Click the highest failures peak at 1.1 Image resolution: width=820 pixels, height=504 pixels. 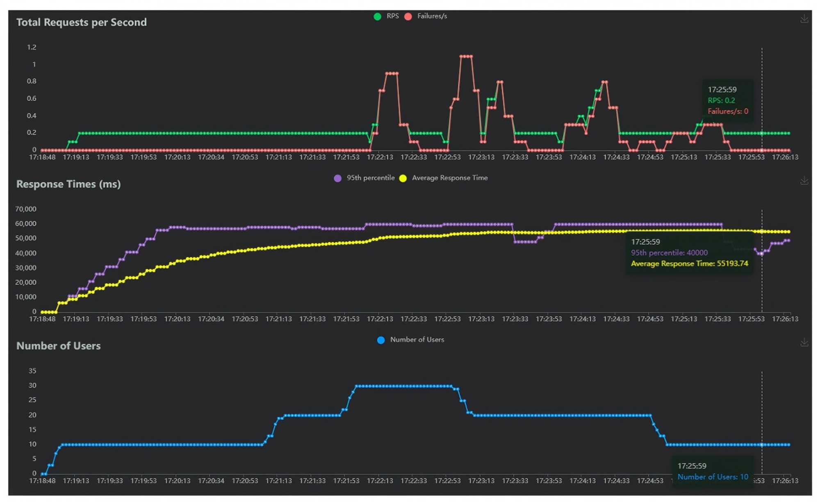(466, 57)
